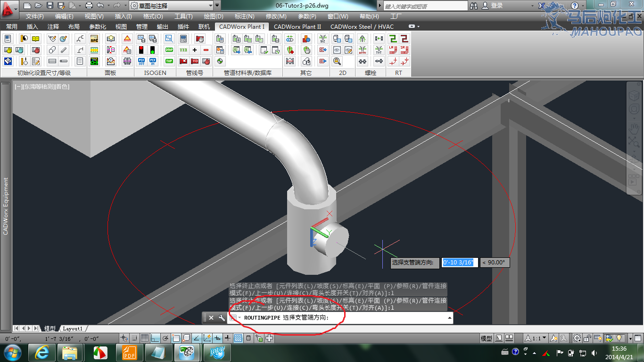Click the SIZ icon in the 其它 panel
Viewport: 644px width, 362px height.
pyautogui.click(x=323, y=39)
